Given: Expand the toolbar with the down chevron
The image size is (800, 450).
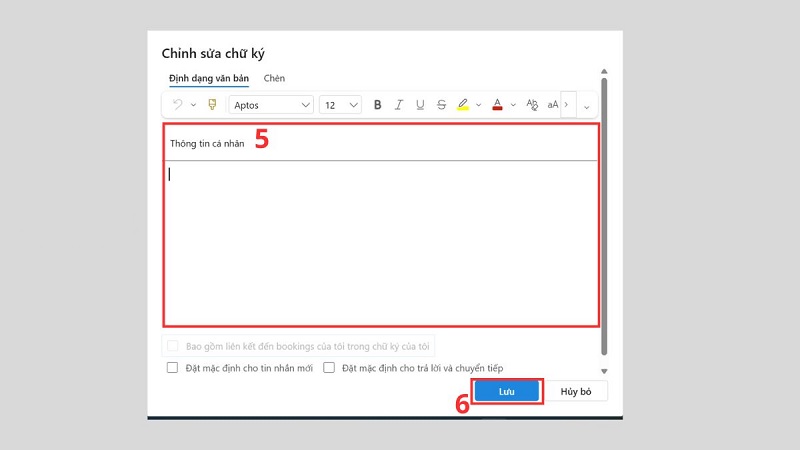Looking at the screenshot, I should pyautogui.click(x=587, y=107).
